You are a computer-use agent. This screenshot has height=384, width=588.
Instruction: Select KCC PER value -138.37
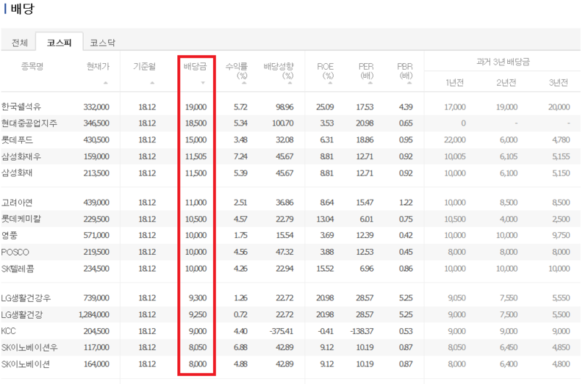click(362, 331)
